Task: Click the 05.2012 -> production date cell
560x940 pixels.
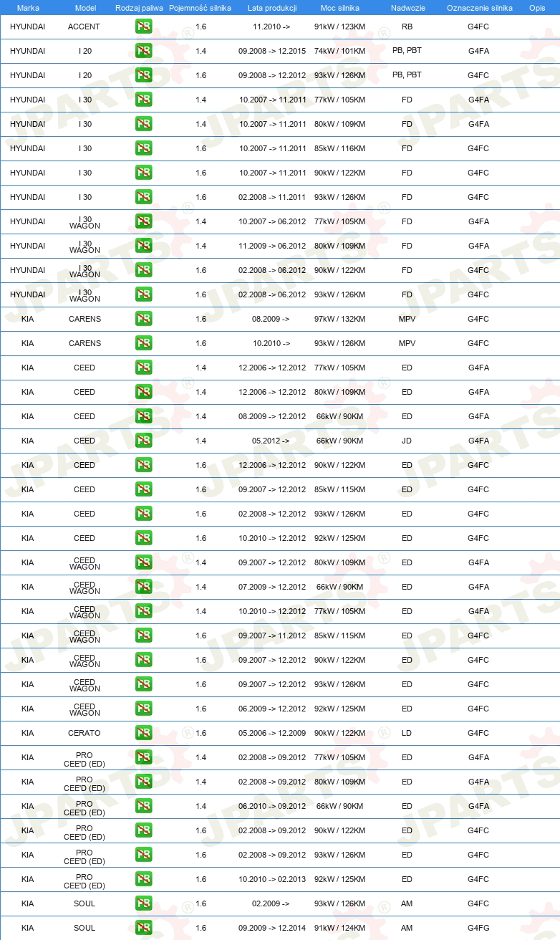Action: tap(272, 441)
